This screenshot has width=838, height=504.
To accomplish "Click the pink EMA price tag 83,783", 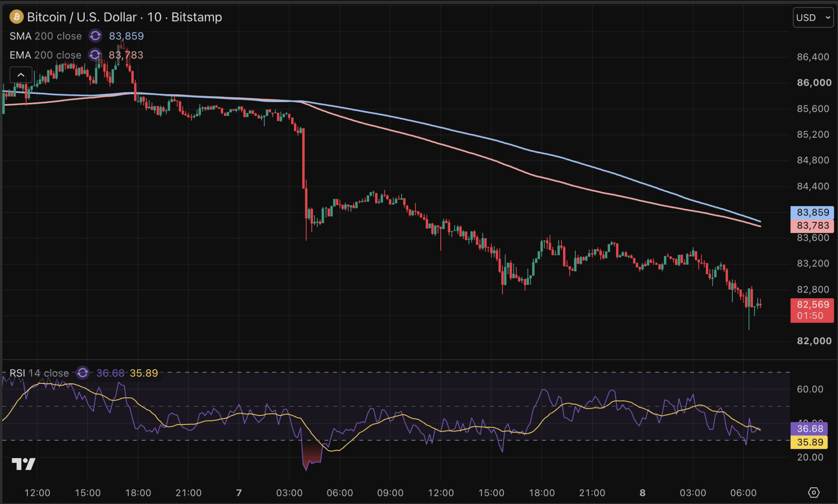I will click(x=812, y=225).
